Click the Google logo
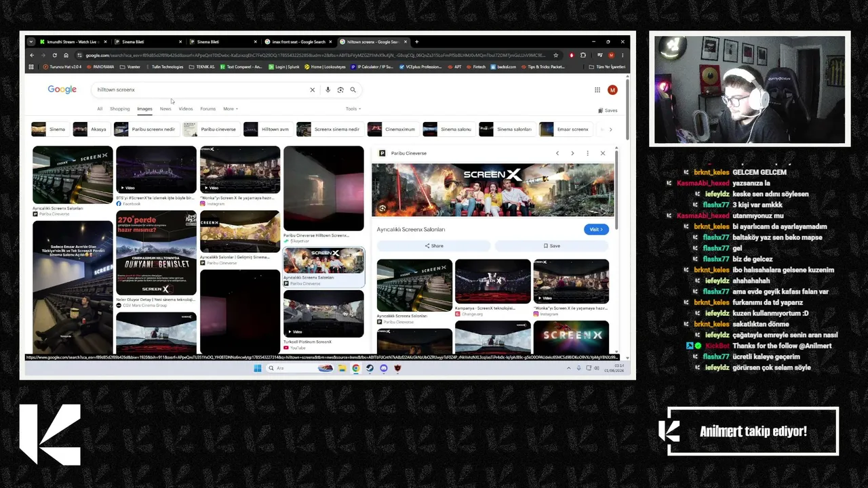Image resolution: width=868 pixels, height=488 pixels. (x=62, y=89)
